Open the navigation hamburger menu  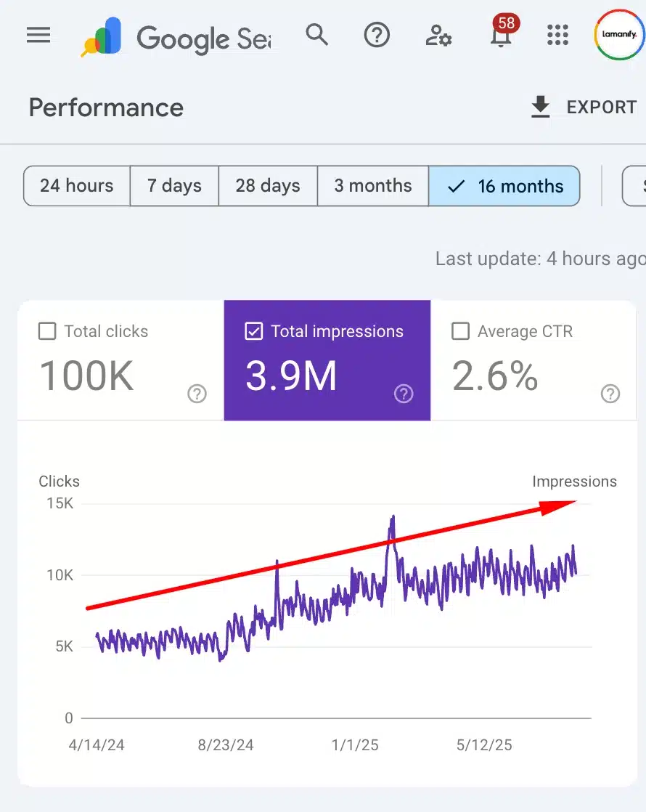point(38,35)
